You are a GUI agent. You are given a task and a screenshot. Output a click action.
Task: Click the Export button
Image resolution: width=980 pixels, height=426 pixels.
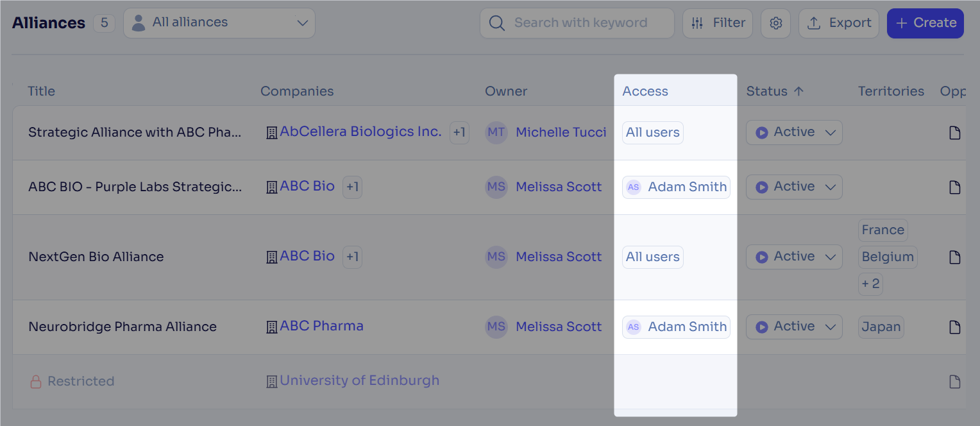pos(839,23)
